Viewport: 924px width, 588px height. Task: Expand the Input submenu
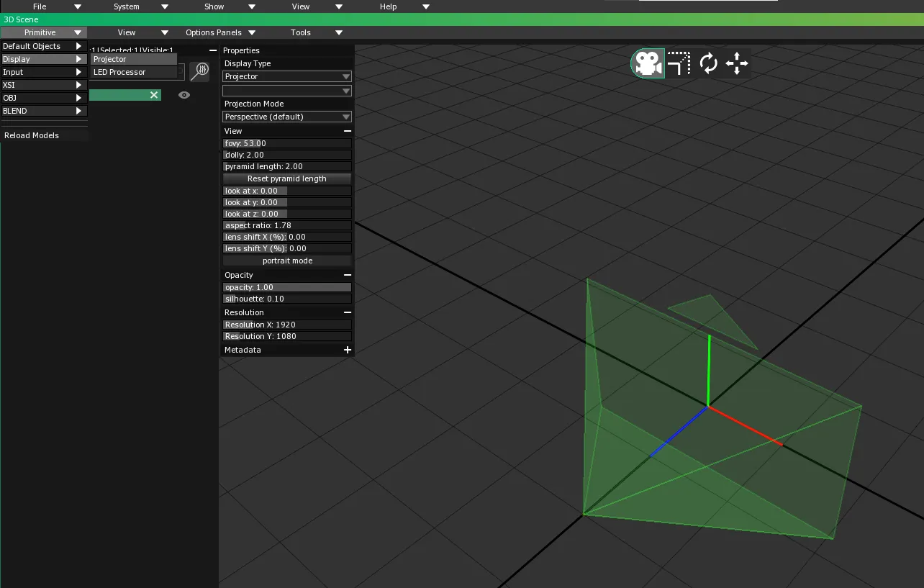(x=44, y=72)
